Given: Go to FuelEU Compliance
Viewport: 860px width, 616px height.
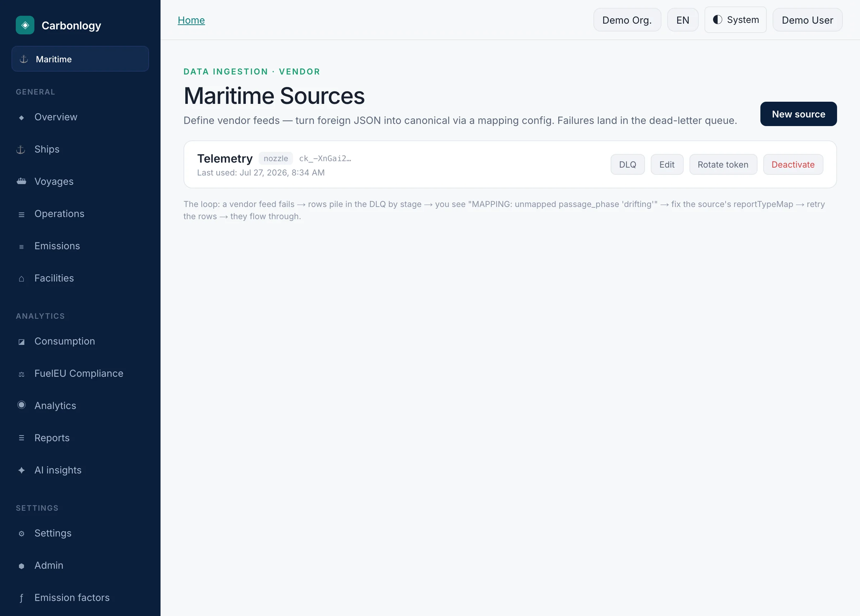Looking at the screenshot, I should click(80, 374).
